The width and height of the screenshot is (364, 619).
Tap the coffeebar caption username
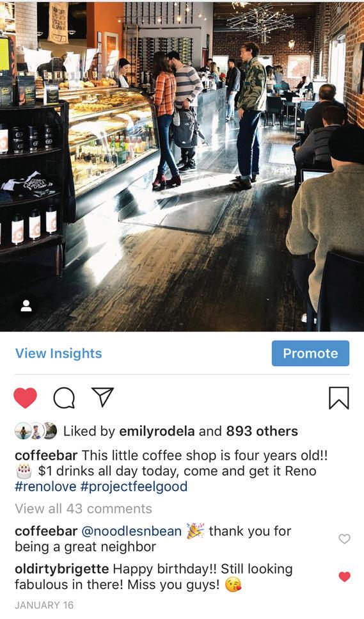coord(46,456)
